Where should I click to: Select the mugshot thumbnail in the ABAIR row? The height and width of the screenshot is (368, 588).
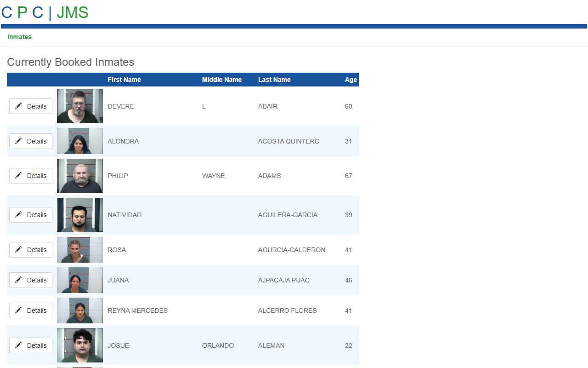coord(80,106)
